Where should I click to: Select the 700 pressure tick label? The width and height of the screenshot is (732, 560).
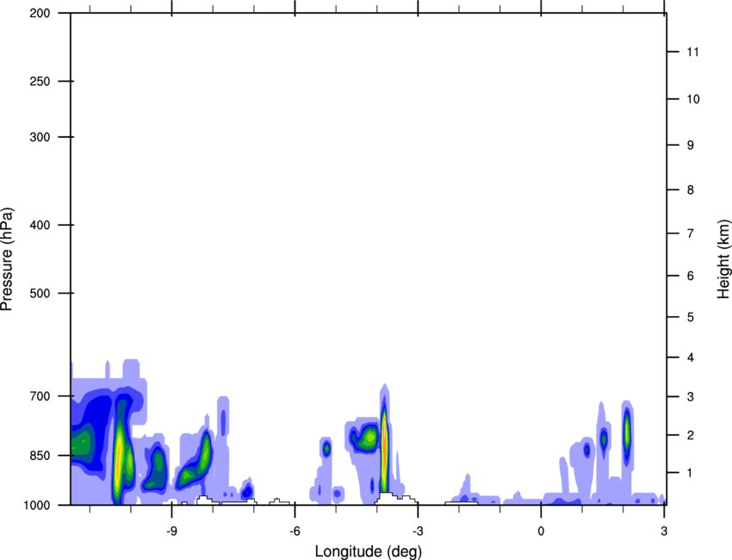[x=40, y=396]
